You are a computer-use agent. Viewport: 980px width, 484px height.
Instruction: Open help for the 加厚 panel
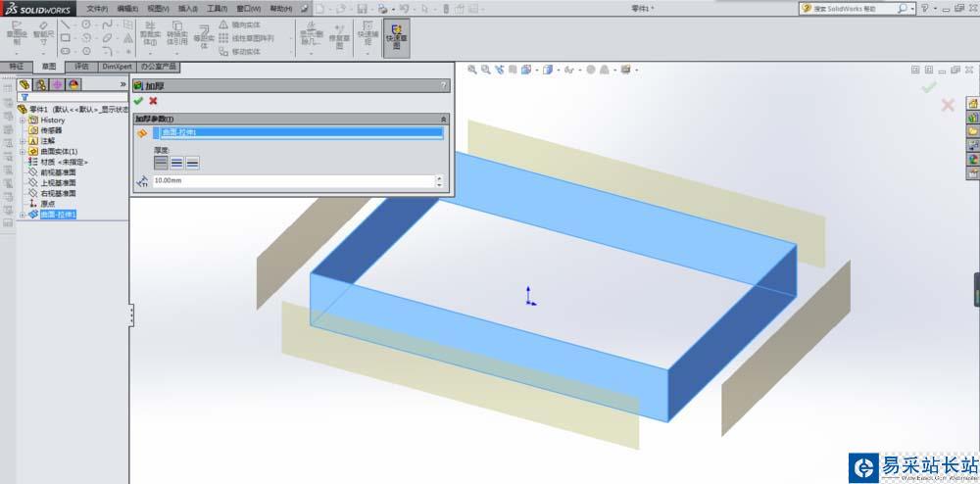(x=444, y=85)
